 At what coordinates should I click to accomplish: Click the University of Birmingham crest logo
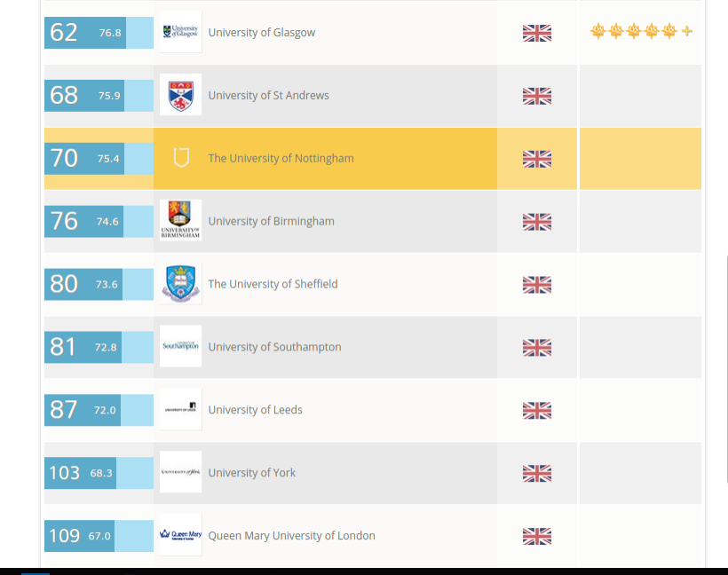click(180, 220)
